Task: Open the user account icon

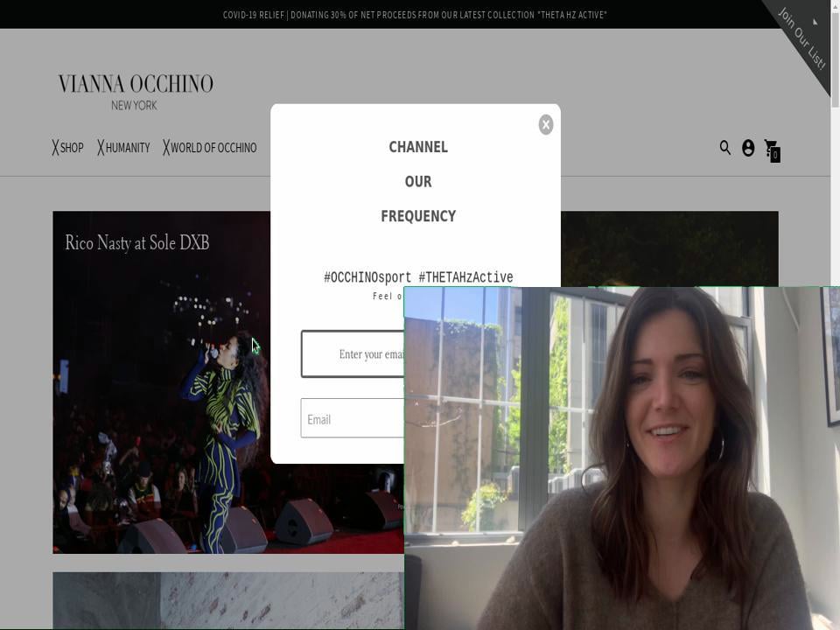Action: coord(748,148)
